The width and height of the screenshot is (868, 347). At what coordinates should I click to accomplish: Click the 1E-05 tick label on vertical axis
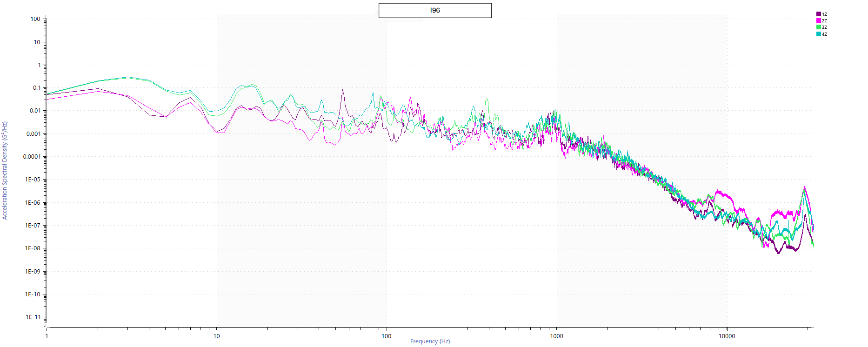click(33, 180)
